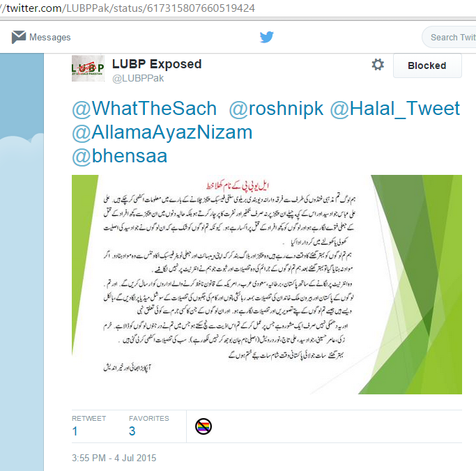Open the Messages envelope icon

[x=19, y=37]
